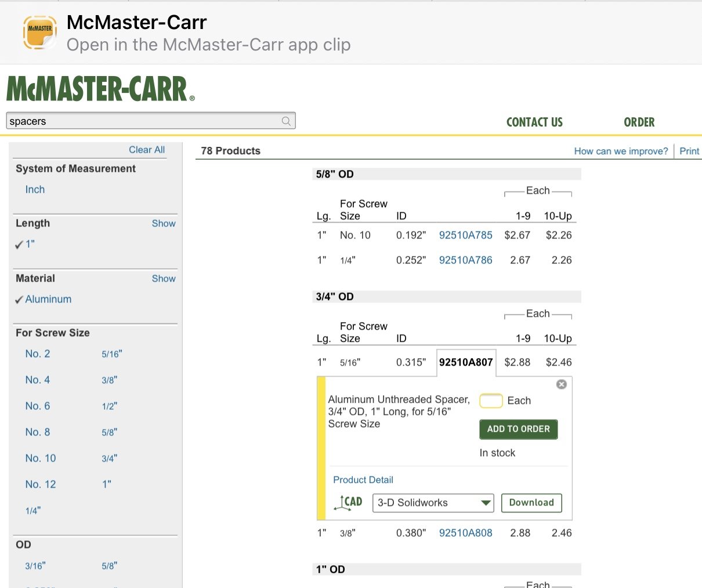Viewport: 702px width, 588px height.
Task: Click the System of Measurement heading
Action: click(75, 169)
